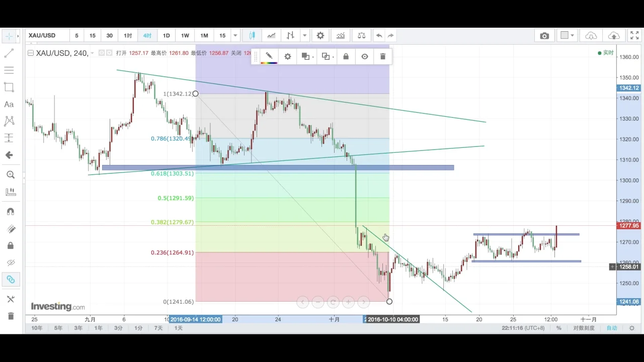Select the 1时 hourly timeframe
This screenshot has width=644, height=362.
128,36
